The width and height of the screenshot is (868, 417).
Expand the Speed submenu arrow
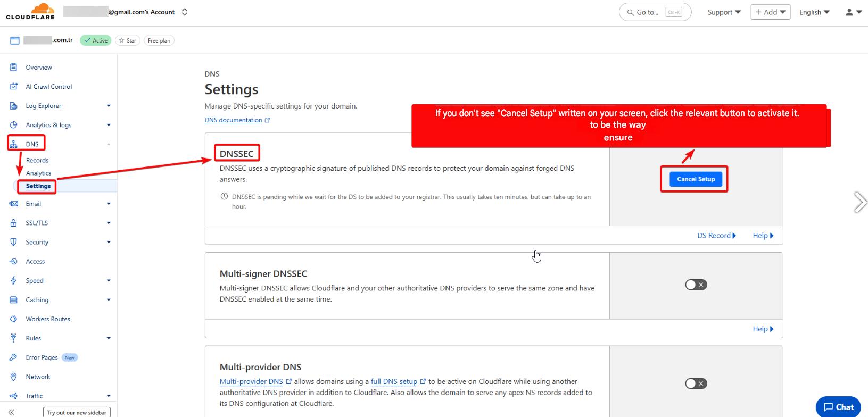click(109, 280)
